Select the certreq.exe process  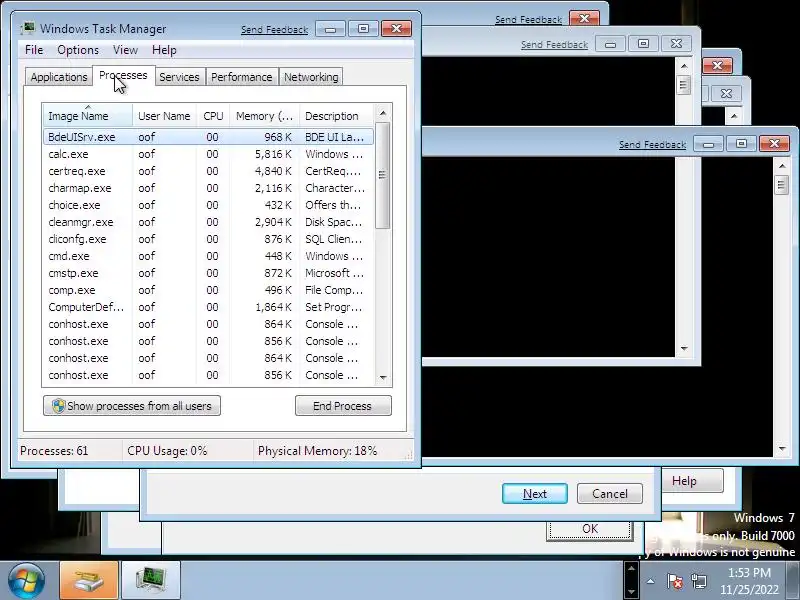point(208,171)
